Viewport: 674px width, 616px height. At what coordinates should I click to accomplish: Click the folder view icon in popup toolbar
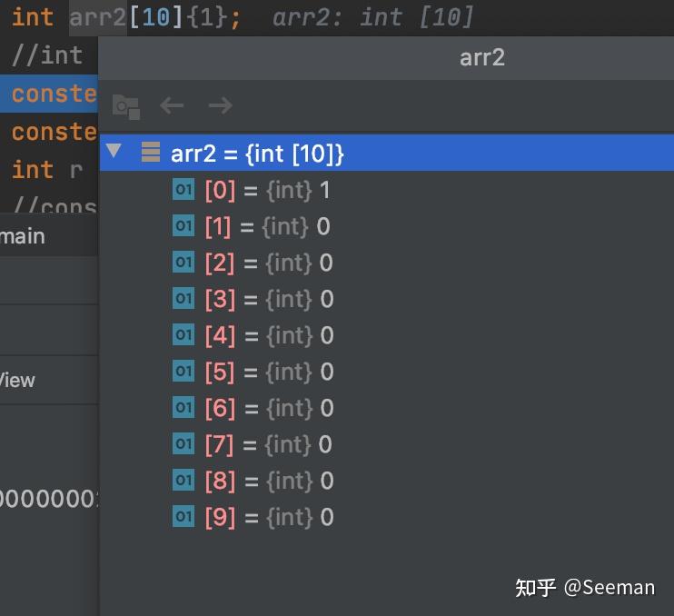coord(126,106)
